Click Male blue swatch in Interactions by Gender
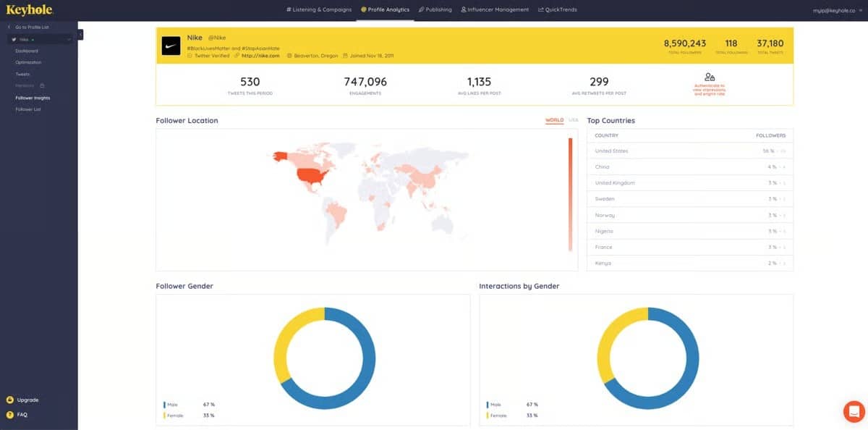 click(488, 404)
